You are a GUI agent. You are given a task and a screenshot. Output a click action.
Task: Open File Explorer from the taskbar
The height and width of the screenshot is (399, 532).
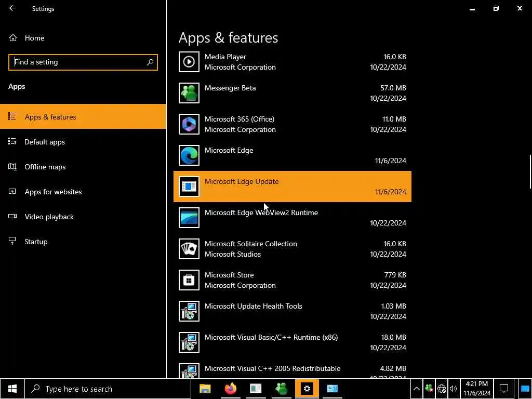point(205,389)
